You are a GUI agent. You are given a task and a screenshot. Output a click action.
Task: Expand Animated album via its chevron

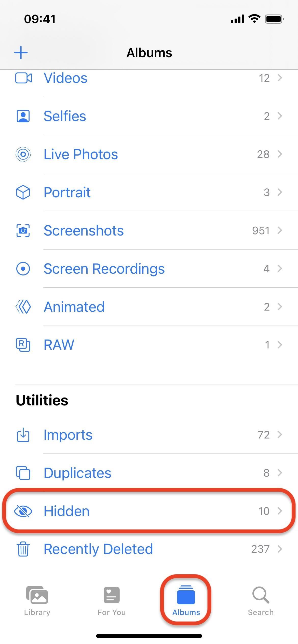coord(280,307)
